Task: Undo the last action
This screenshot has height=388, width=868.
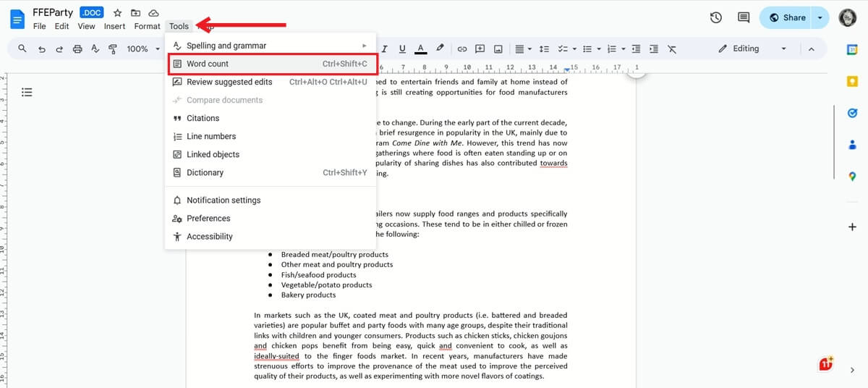Action: (x=41, y=48)
